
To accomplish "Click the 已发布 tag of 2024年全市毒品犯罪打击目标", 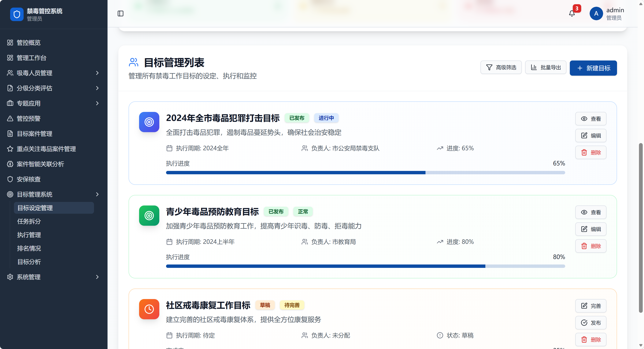I will pos(297,118).
